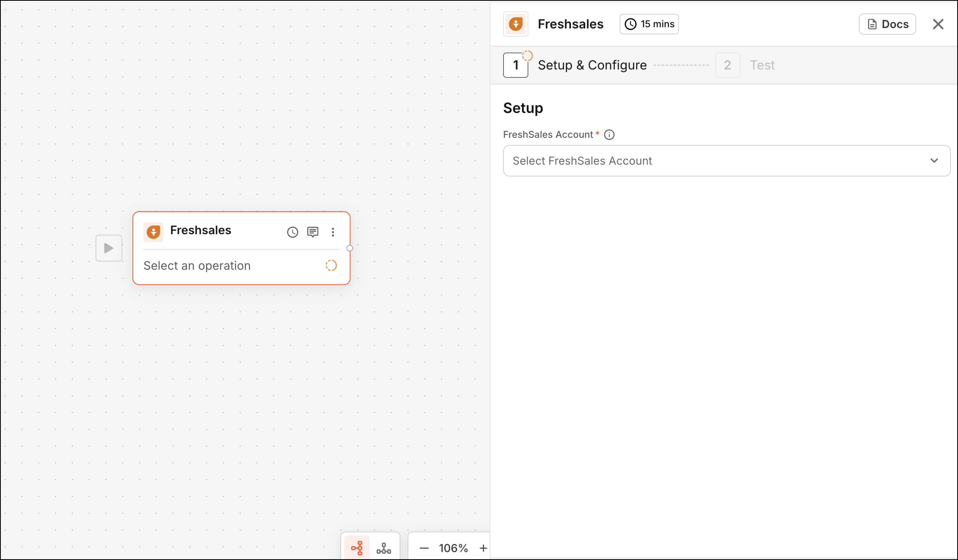Go to step 1 Setup & Configure
Viewport: 958px width, 560px height.
575,65
